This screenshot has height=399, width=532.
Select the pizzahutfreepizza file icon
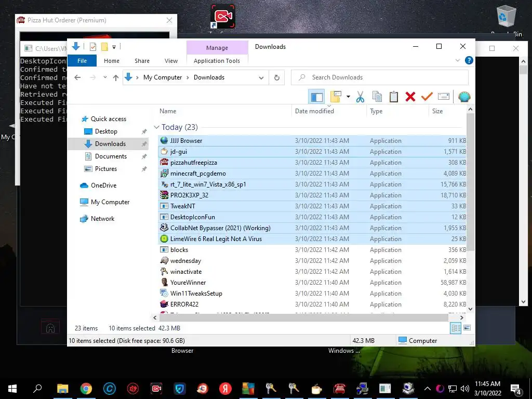(x=164, y=162)
